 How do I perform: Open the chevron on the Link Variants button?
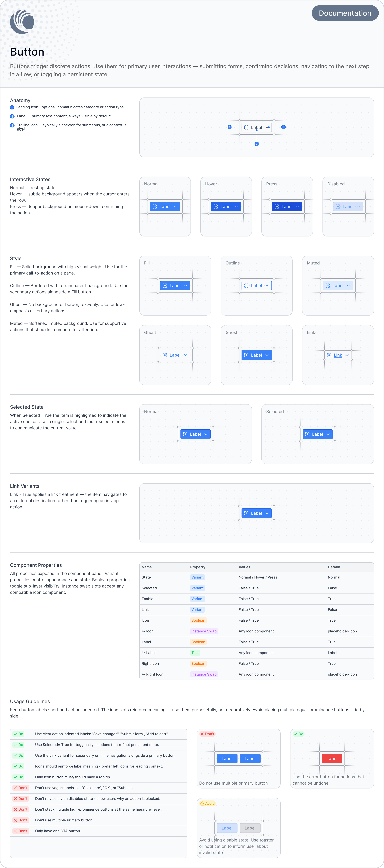pos(267,513)
